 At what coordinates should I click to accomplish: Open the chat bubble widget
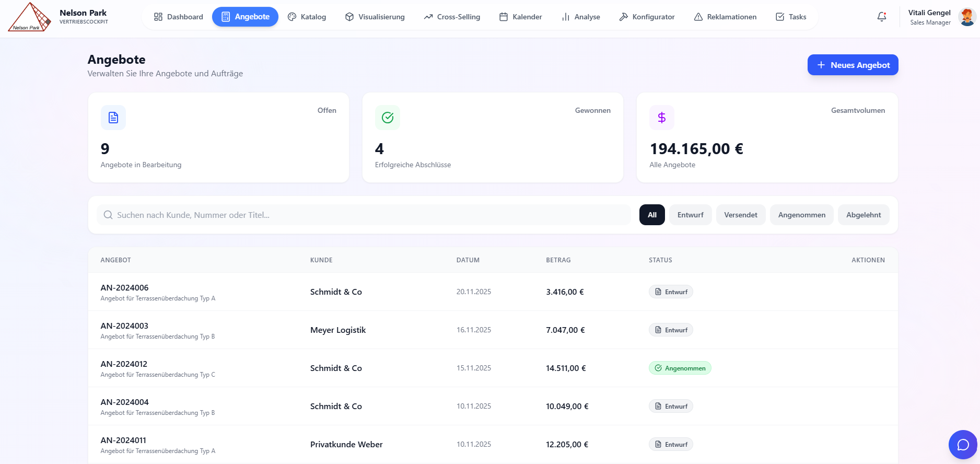coord(963,445)
